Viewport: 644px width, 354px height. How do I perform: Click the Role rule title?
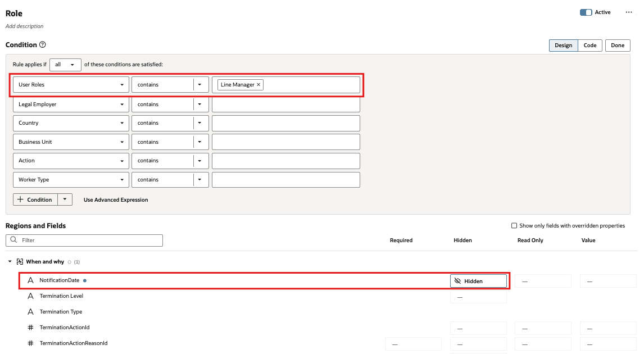point(14,13)
